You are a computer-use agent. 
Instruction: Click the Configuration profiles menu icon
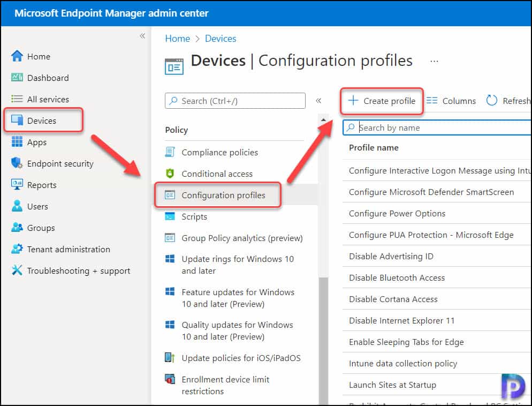click(170, 195)
